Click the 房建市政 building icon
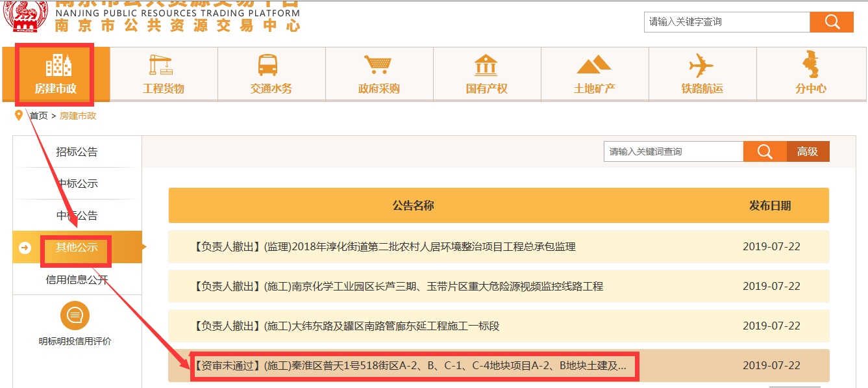This screenshot has width=868, height=388. (56, 66)
